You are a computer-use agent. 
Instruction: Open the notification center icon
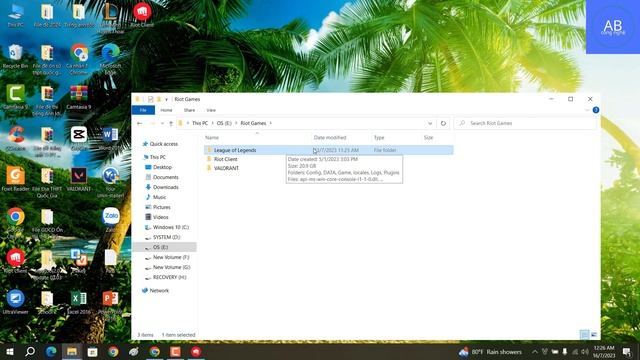point(627,352)
